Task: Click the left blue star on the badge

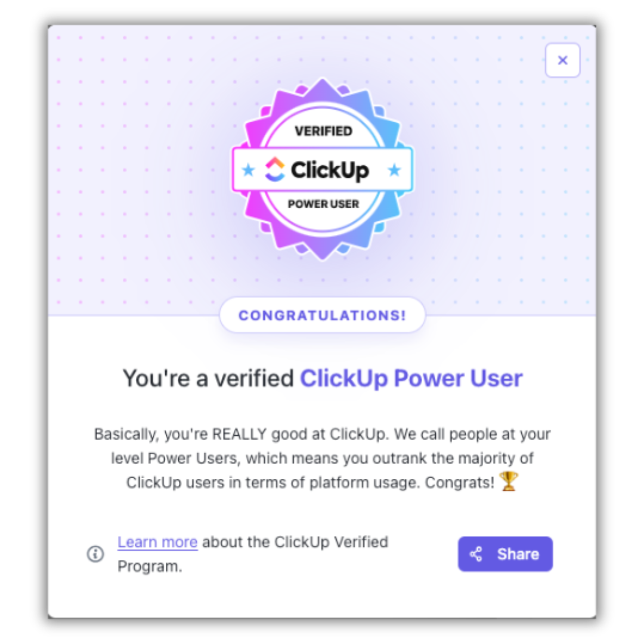Action: (x=248, y=169)
